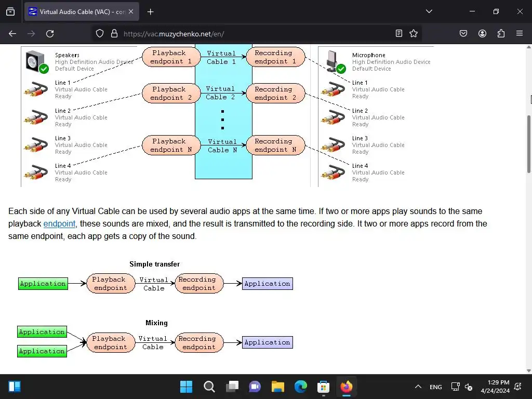Open the extensions puzzle icon
The width and height of the screenshot is (532, 399).
[x=501, y=33]
